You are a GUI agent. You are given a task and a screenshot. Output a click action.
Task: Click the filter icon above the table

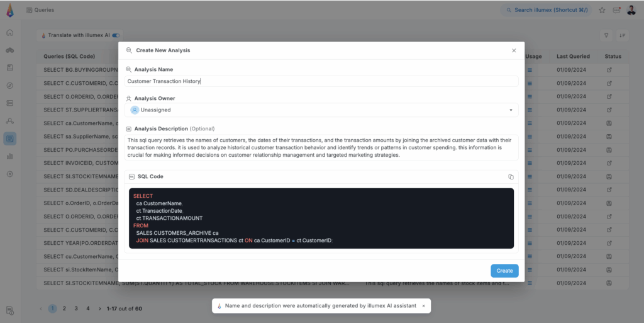(x=606, y=36)
